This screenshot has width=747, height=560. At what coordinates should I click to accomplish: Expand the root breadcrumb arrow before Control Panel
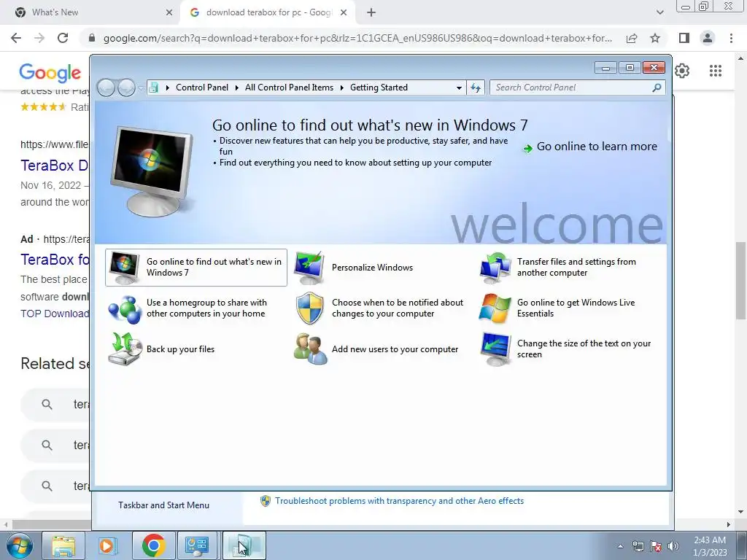coord(167,87)
